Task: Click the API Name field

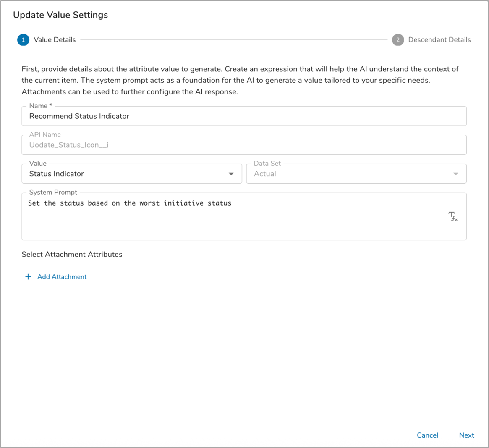Action: pos(243,145)
